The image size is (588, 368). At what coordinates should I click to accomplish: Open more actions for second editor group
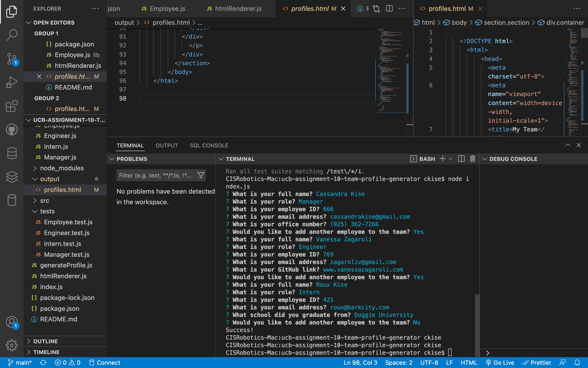577,9
